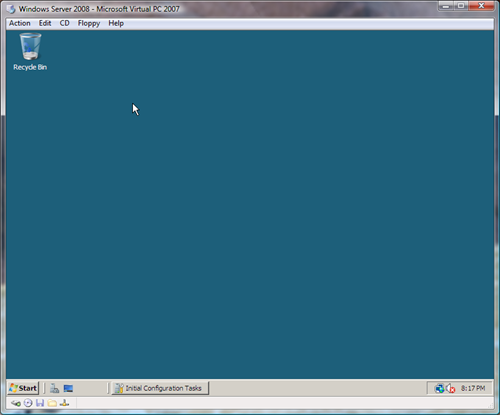Click the shared folders status icon
This screenshot has width=500, height=415.
point(52,403)
